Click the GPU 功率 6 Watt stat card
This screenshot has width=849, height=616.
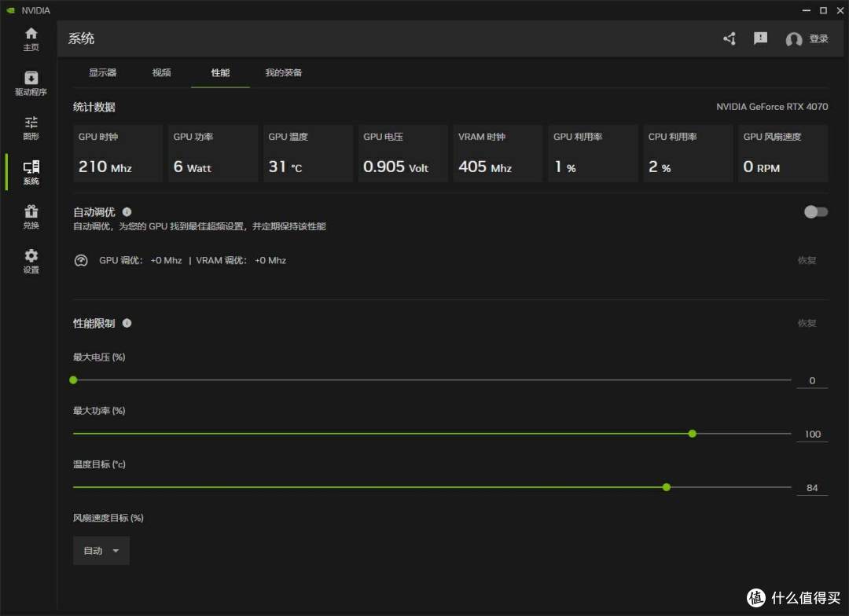click(x=213, y=153)
